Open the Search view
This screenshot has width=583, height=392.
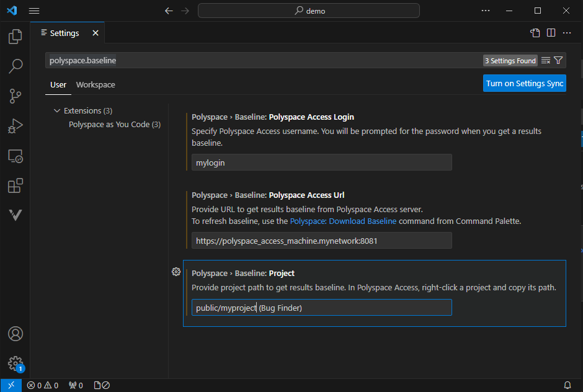tap(15, 66)
